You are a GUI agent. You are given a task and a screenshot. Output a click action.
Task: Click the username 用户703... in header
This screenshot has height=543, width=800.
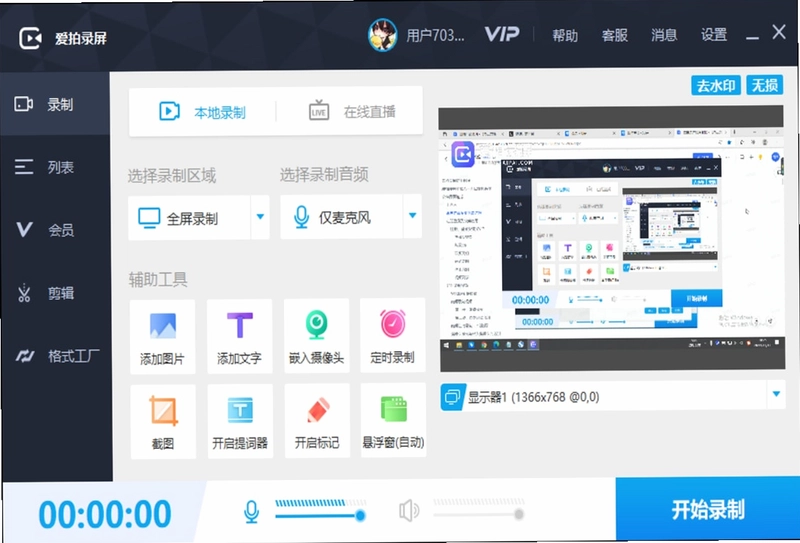point(435,35)
